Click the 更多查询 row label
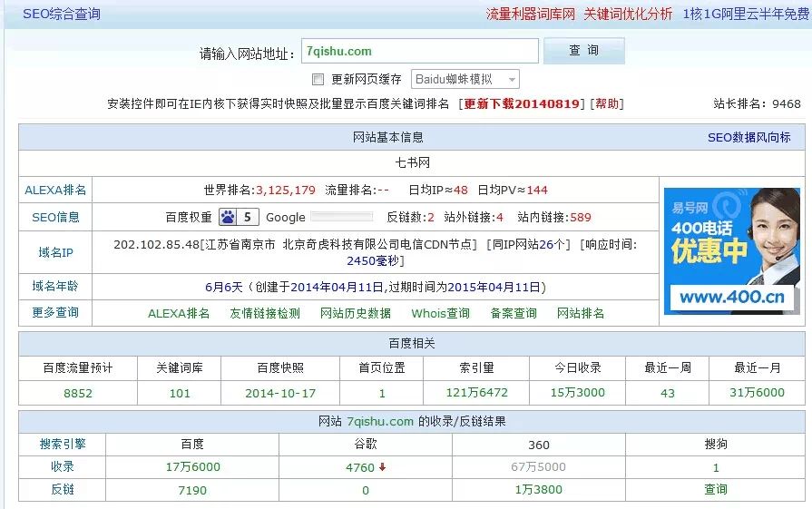Viewport: 812px width, 509px height. (x=55, y=312)
